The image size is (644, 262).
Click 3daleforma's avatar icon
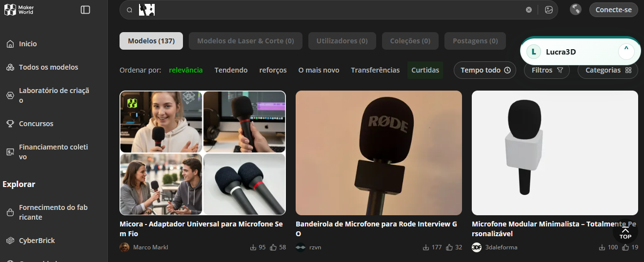477,247
